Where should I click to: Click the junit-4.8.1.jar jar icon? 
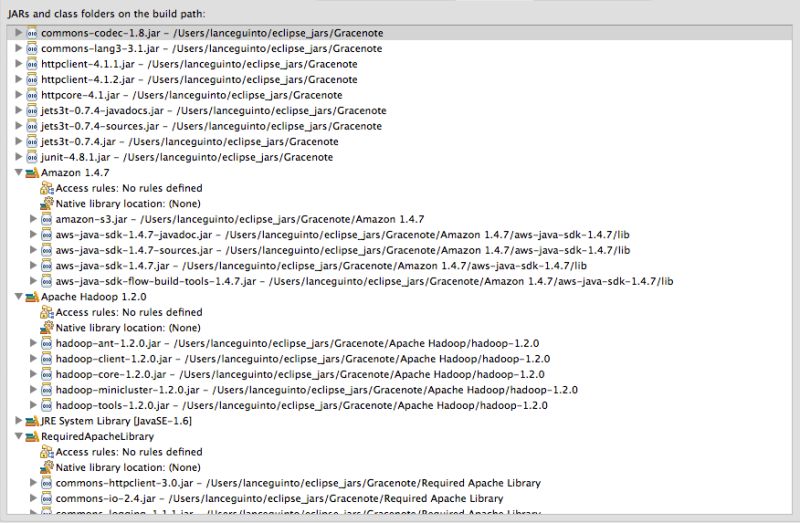(32, 157)
